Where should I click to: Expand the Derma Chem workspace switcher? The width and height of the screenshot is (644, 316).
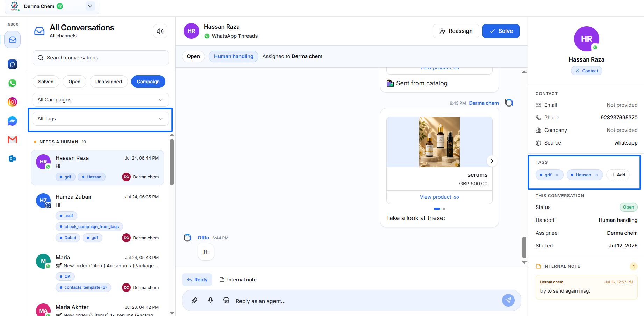[x=90, y=6]
